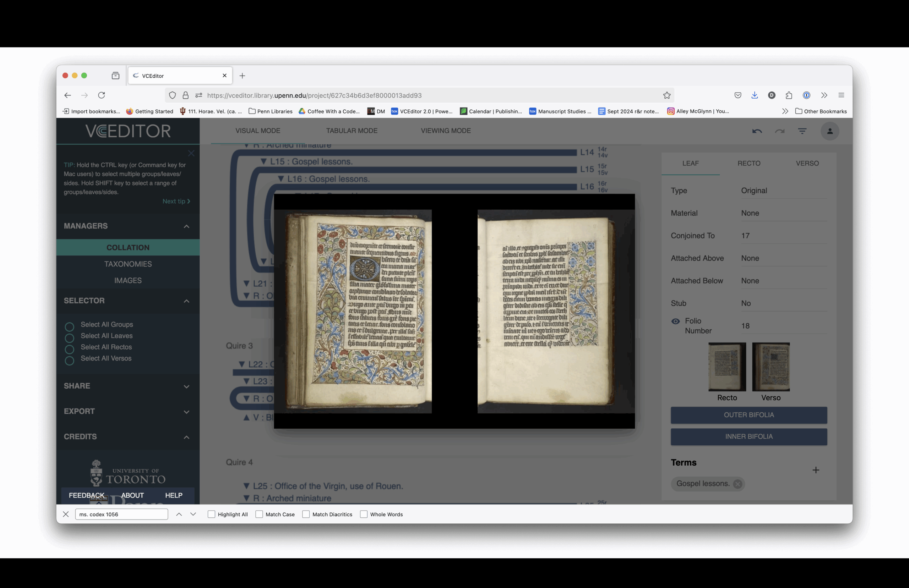Enable Whole Words checkbox

tap(364, 514)
